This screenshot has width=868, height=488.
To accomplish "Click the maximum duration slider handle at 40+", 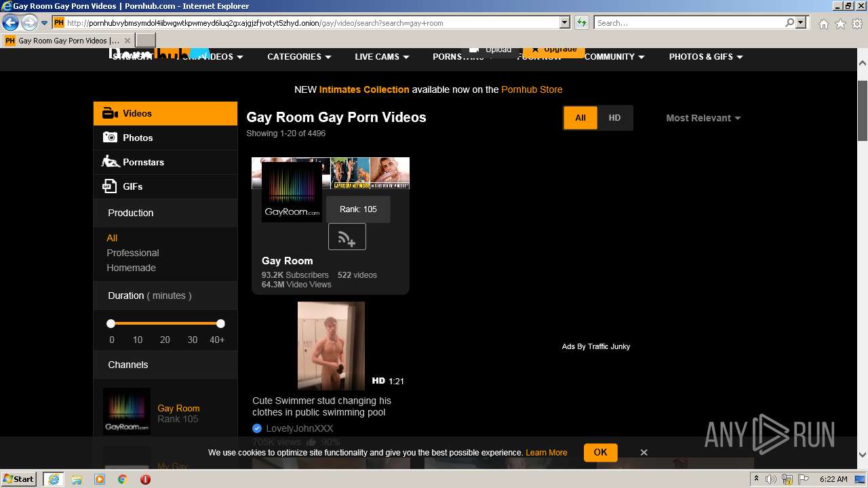I will [x=220, y=324].
